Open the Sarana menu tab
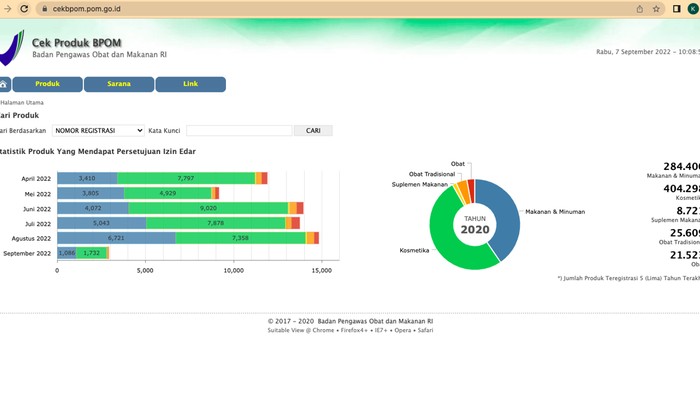Image resolution: width=700 pixels, height=394 pixels. pos(119,84)
